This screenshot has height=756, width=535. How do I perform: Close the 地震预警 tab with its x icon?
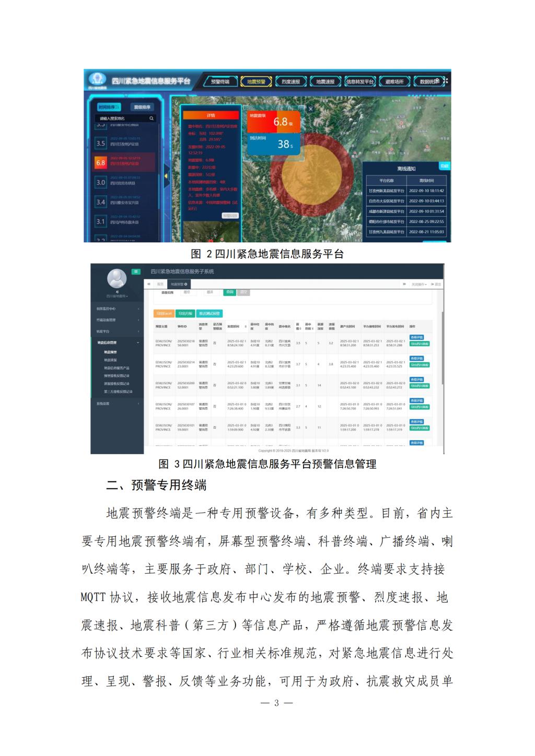185,284
